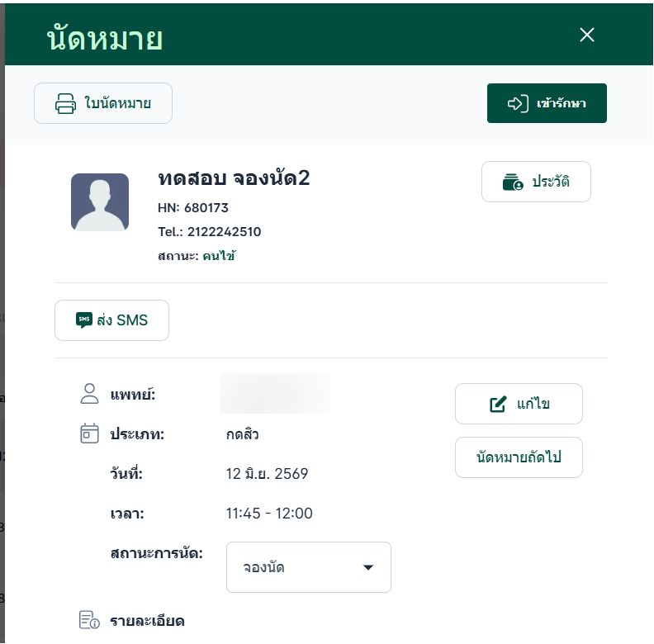654x644 pixels.
Task: Click the ใบนัดหมาย print button
Action: pos(103,103)
